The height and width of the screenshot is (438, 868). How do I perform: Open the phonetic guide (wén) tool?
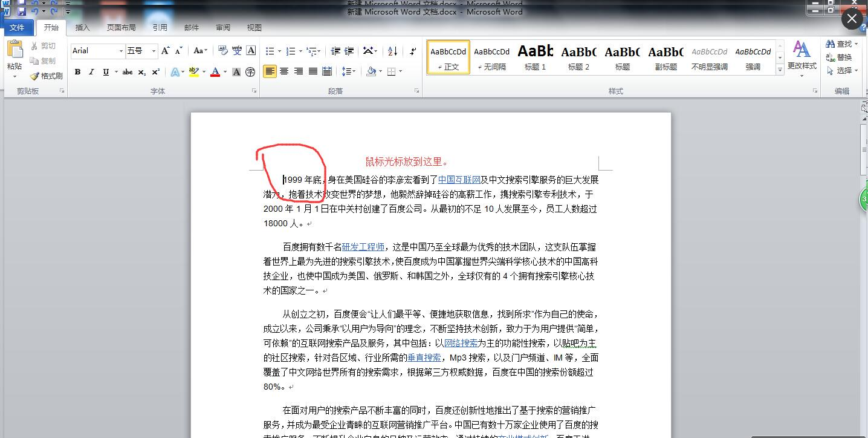click(x=237, y=51)
